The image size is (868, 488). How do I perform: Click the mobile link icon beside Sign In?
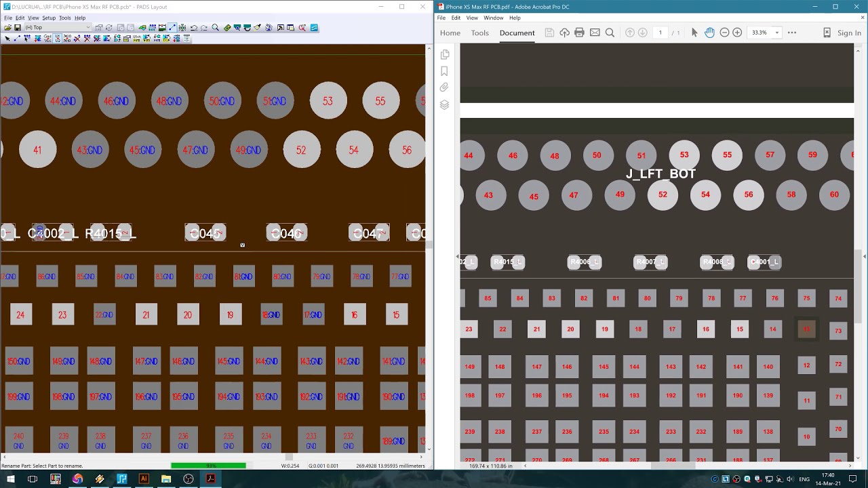pos(827,33)
